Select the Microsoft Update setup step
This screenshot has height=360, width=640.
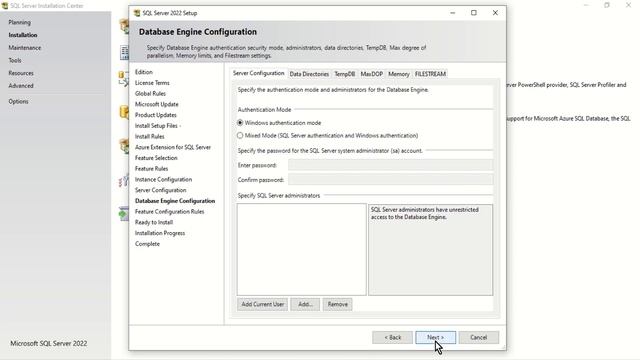click(x=157, y=104)
